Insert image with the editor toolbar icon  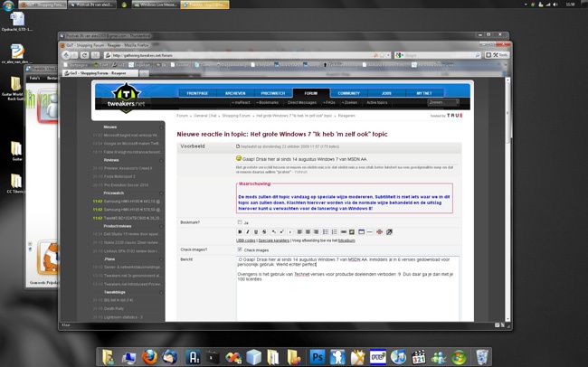[352, 232]
